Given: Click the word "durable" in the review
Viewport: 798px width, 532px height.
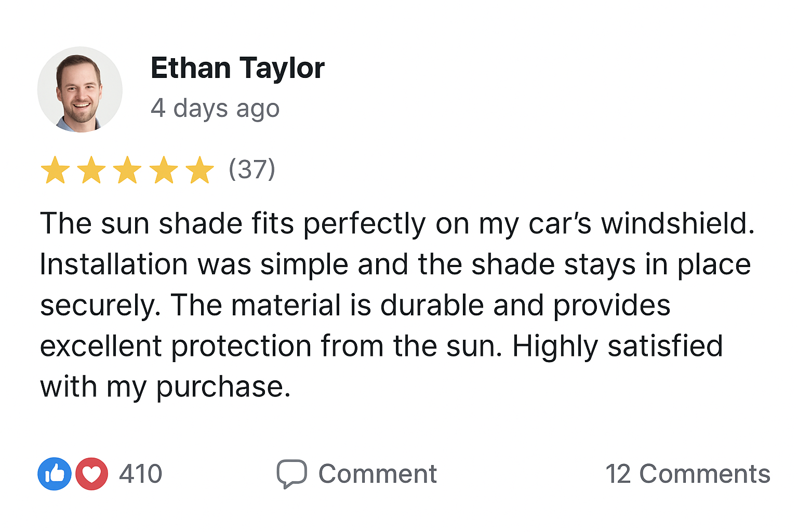Looking at the screenshot, I should (432, 305).
